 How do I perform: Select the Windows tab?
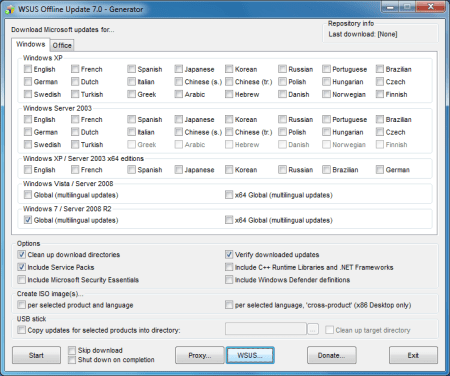[x=31, y=44]
